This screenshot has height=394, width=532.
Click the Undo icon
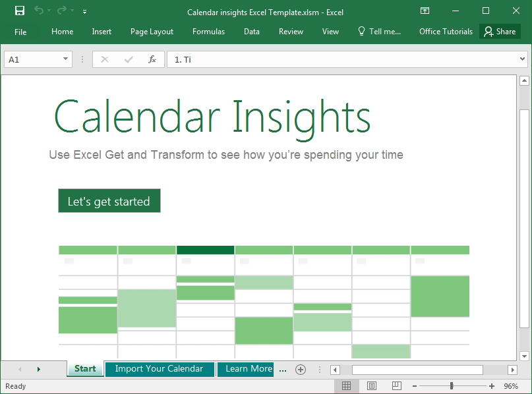pyautogui.click(x=39, y=11)
